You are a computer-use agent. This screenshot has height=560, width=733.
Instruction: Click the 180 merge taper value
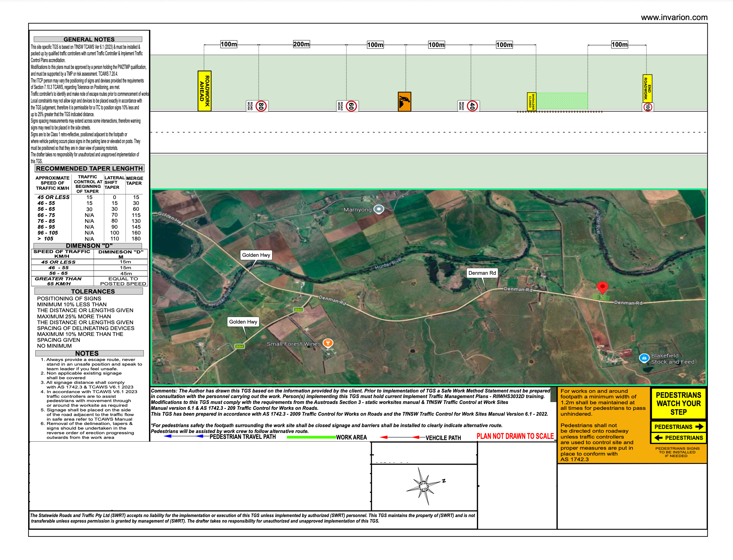(136, 239)
